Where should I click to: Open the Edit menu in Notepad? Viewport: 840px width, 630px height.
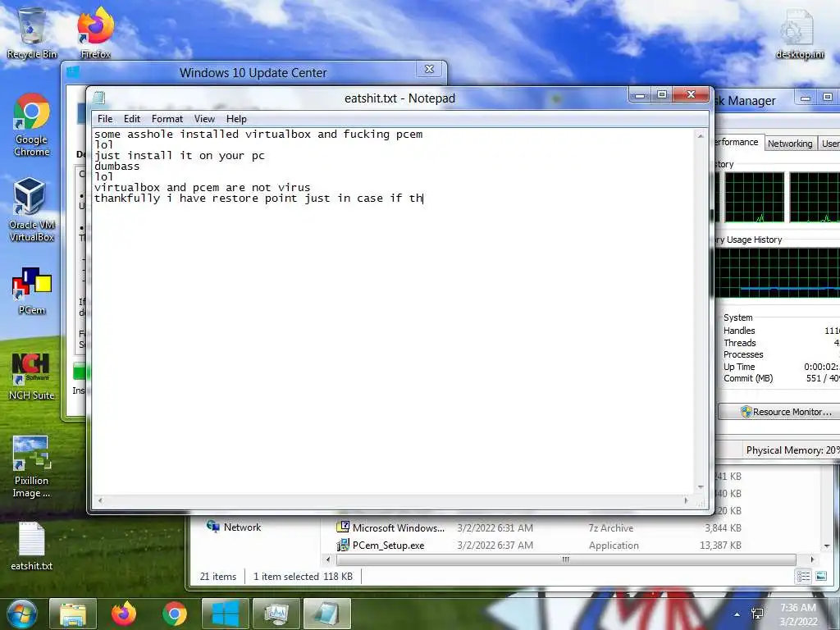(132, 119)
